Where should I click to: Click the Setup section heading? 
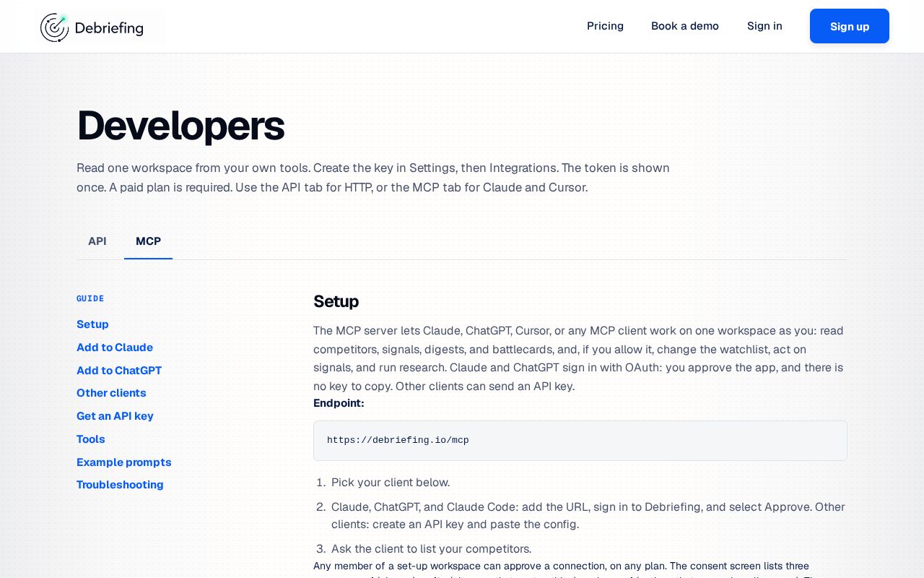tap(336, 301)
